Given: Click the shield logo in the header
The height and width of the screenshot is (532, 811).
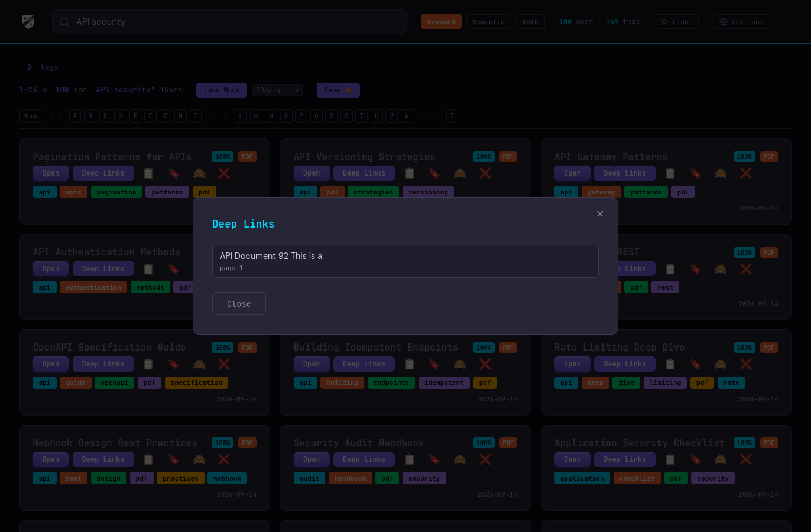Looking at the screenshot, I should tap(28, 22).
